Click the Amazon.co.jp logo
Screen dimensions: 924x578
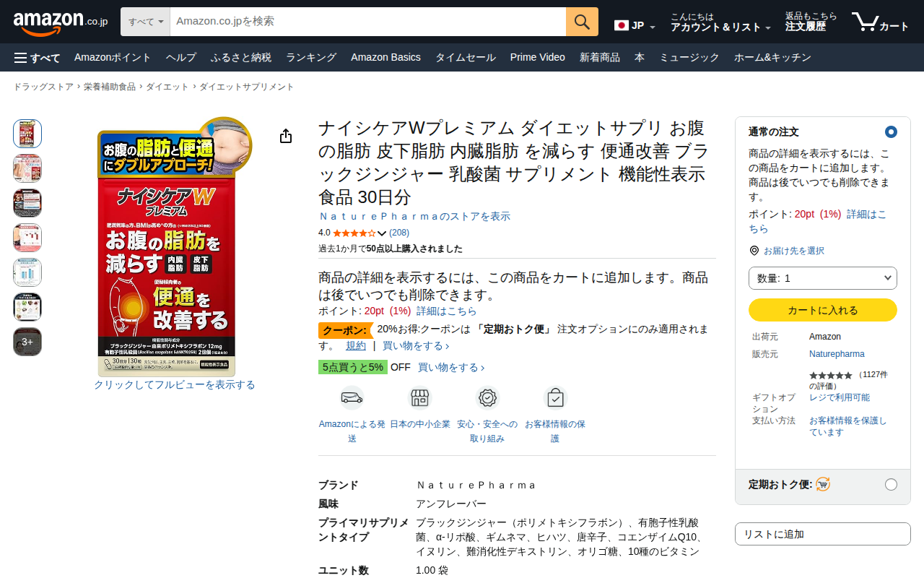coord(61,22)
